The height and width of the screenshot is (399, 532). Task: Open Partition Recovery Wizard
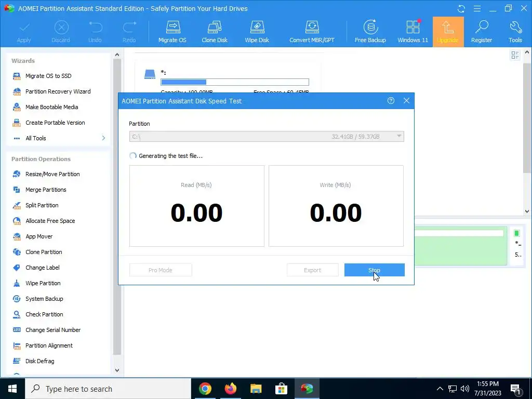click(x=58, y=91)
